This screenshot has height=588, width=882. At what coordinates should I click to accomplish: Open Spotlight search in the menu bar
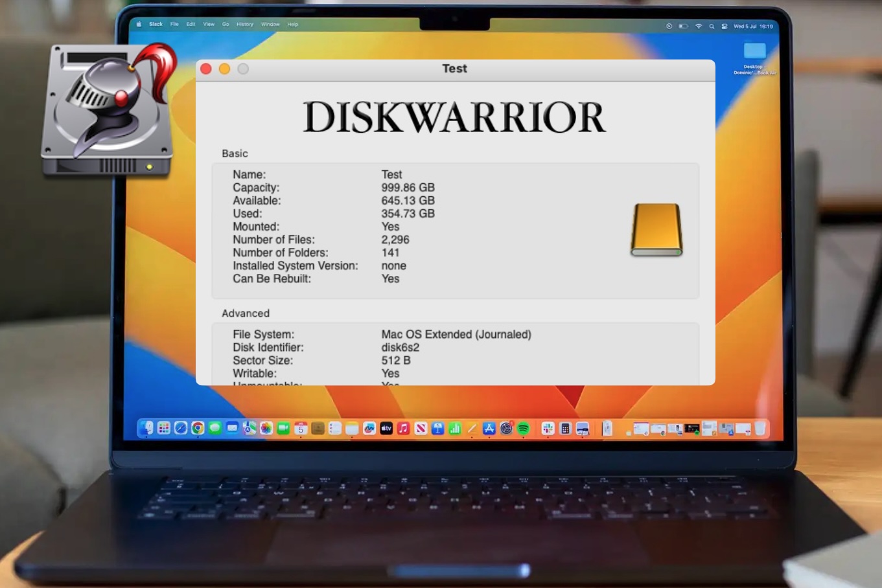(712, 27)
